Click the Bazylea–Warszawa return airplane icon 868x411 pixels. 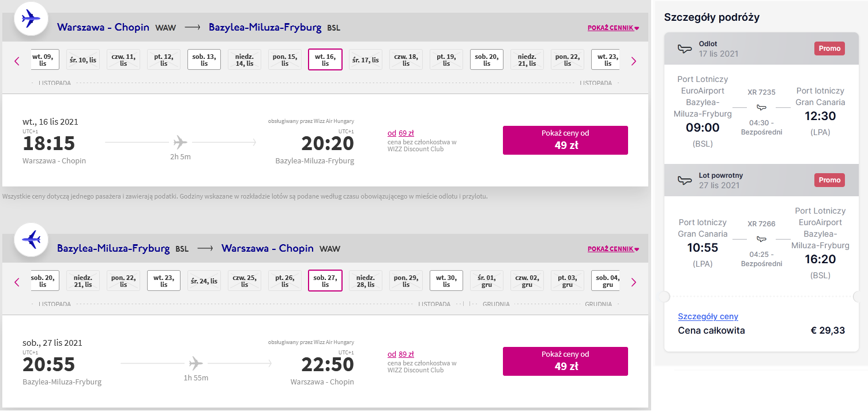pyautogui.click(x=31, y=240)
